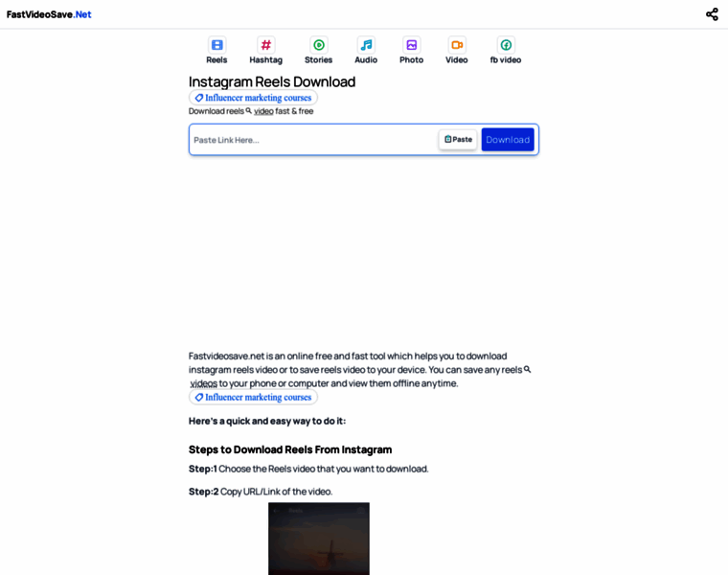Click the 'Instagram Reels Download' heading
The height and width of the screenshot is (575, 728).
[x=272, y=81]
